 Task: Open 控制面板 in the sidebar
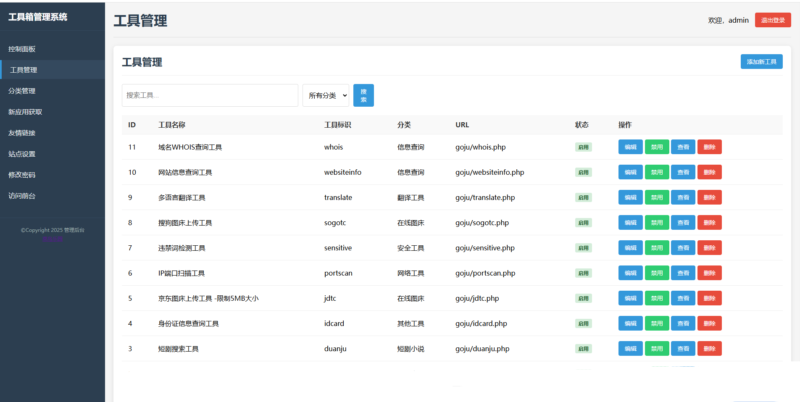(52, 49)
